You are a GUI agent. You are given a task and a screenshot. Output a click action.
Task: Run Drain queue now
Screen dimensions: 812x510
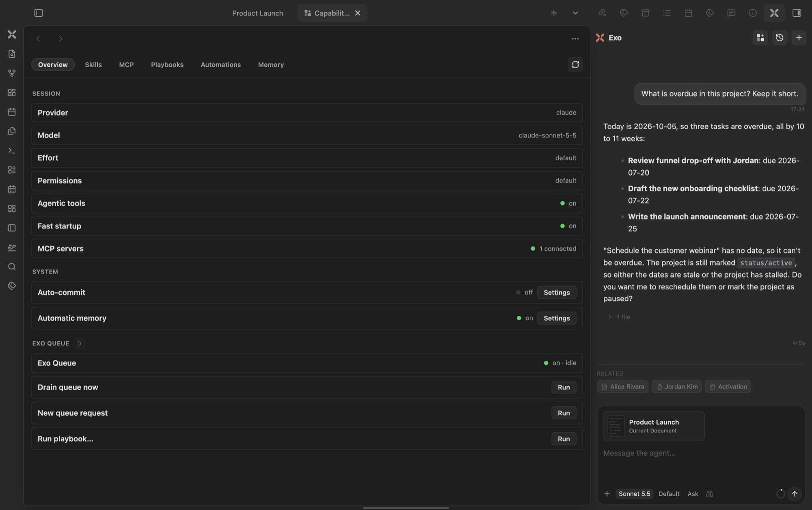coord(564,387)
